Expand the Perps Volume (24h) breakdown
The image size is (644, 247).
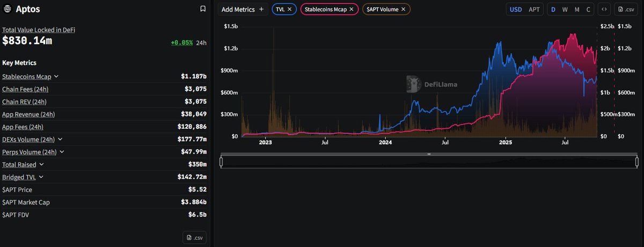[x=62, y=152]
